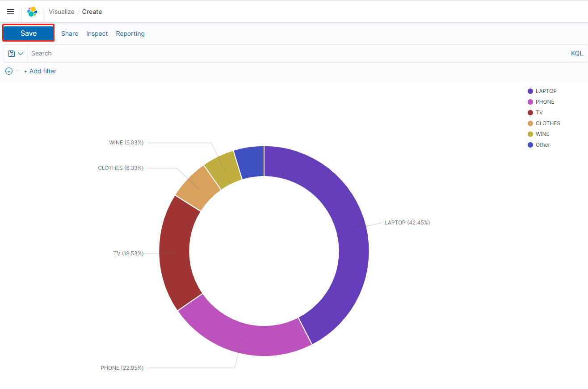This screenshot has width=588, height=389.
Task: Focus the Search query field
Action: click(297, 53)
